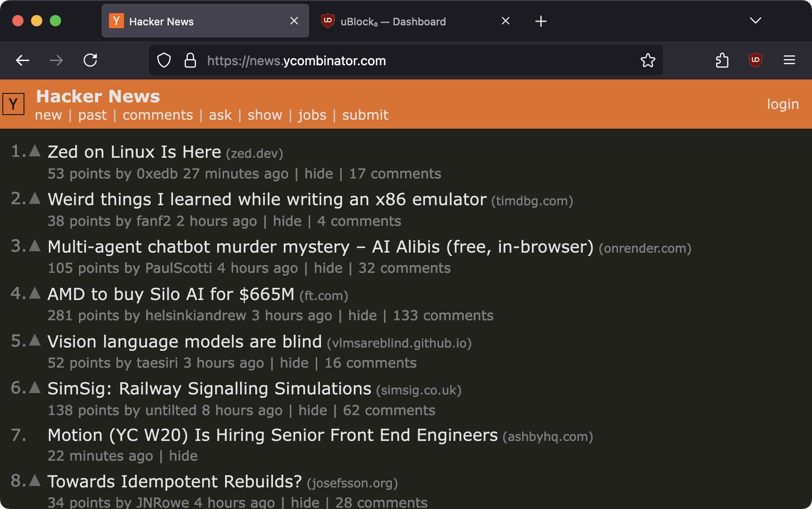
Task: Reload the current page
Action: 90,60
